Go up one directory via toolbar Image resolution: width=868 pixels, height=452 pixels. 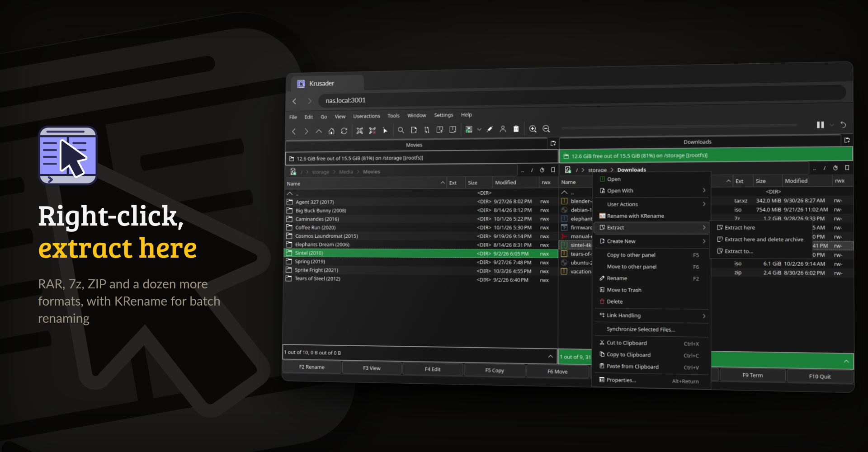point(319,131)
